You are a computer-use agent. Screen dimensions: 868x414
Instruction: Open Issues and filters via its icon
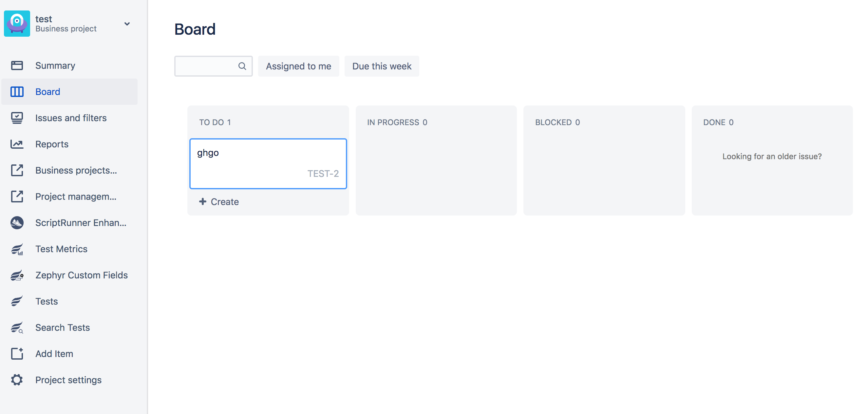click(16, 118)
